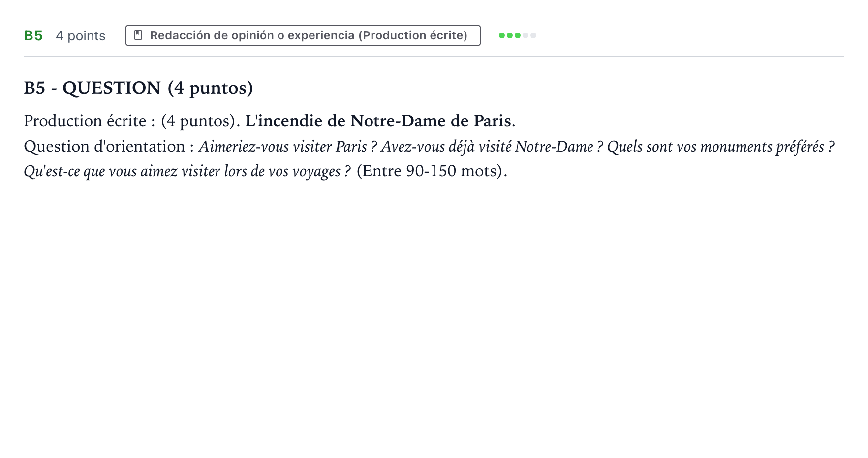Click the book icon in the tag

(x=138, y=35)
